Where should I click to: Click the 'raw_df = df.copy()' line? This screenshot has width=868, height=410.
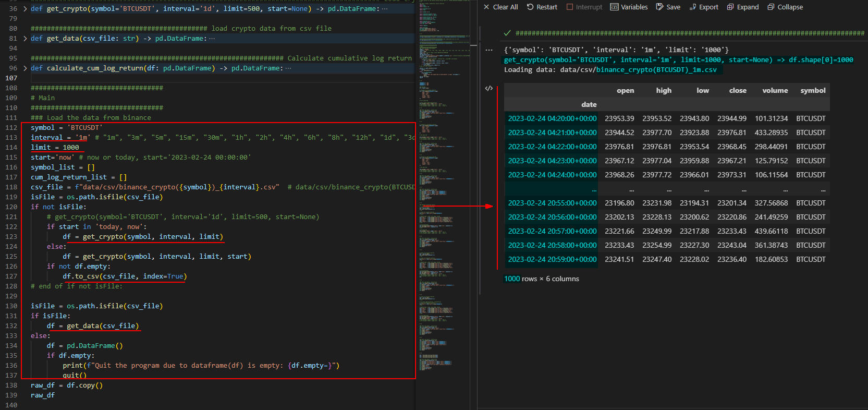(x=66, y=385)
